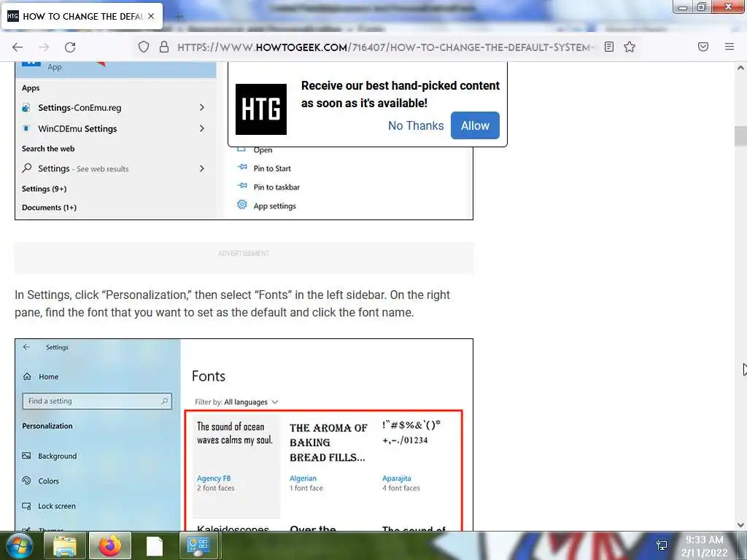Click the Lock screen icon in sidebar image
This screenshot has height=560, width=747.
pyautogui.click(x=27, y=506)
